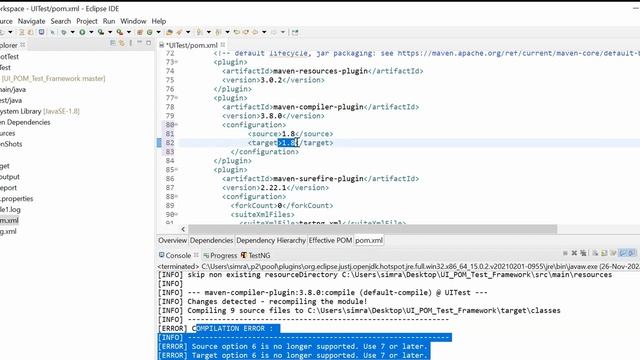Viewport: 640px width, 360px height.
Task: Open the Run menu
Action: 109,21
